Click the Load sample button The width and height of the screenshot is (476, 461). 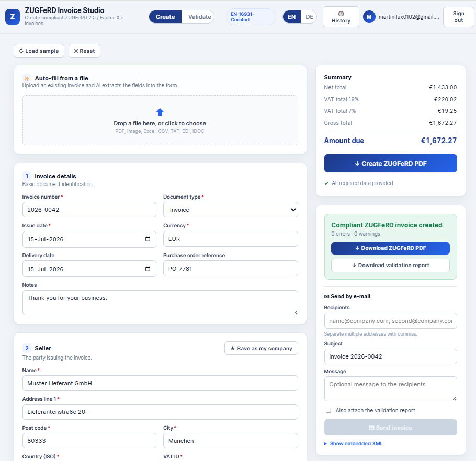point(39,51)
